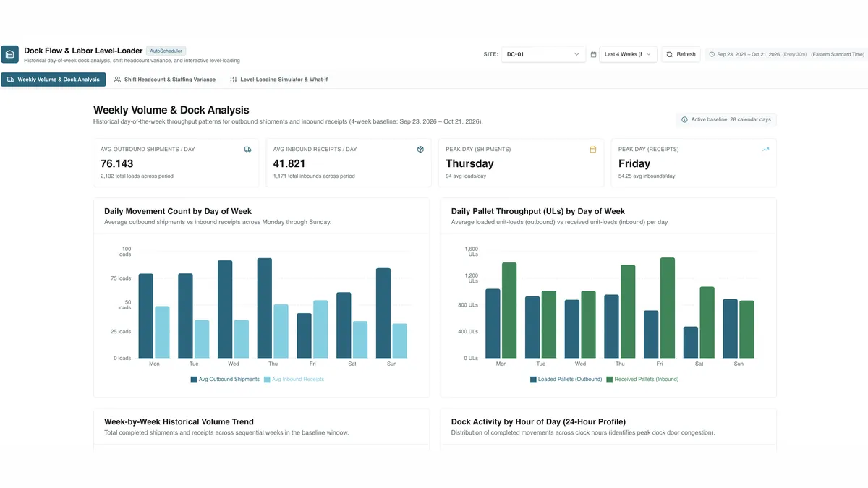The height and width of the screenshot is (488, 868).
Task: Click trend arrow icon in Peak Day Receipts card
Action: pos(766,150)
